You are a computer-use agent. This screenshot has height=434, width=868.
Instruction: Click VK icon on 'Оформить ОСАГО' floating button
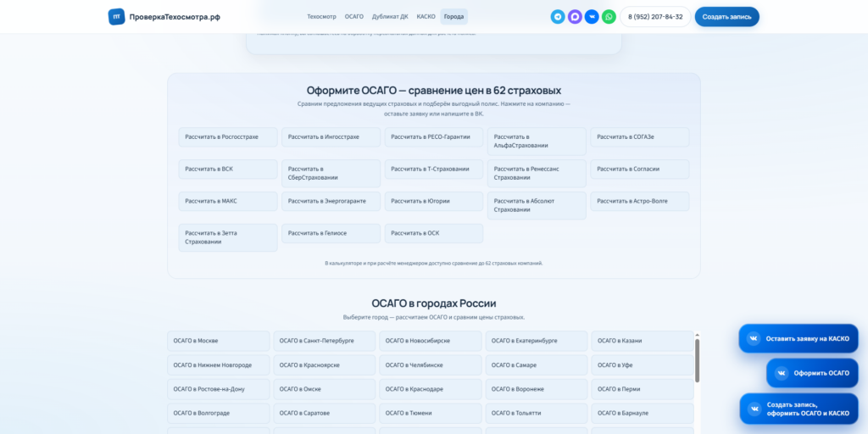point(781,373)
